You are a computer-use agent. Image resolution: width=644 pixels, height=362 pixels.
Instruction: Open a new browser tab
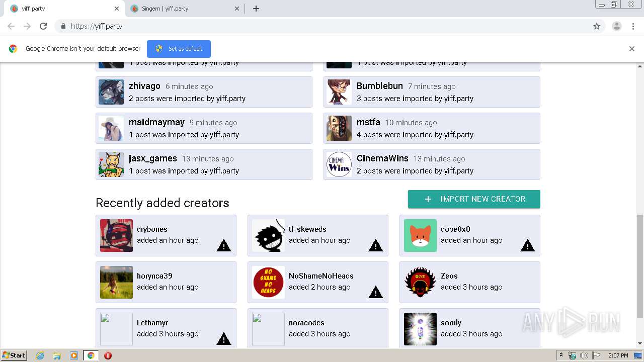pyautogui.click(x=256, y=9)
